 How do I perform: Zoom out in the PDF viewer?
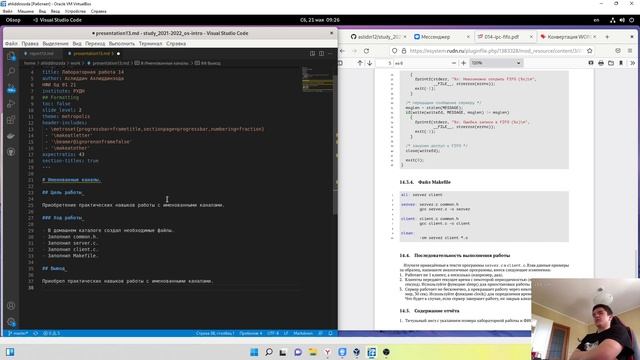click(453, 63)
